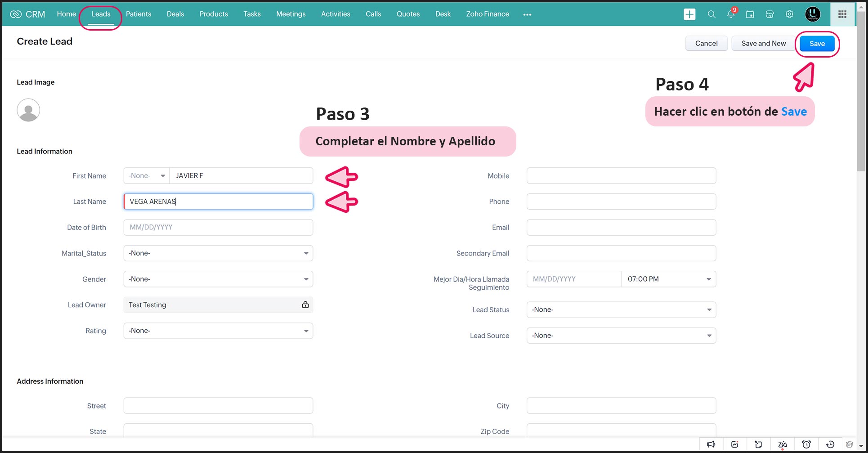Open the calendar icon in header
The image size is (868, 453).
tap(750, 14)
